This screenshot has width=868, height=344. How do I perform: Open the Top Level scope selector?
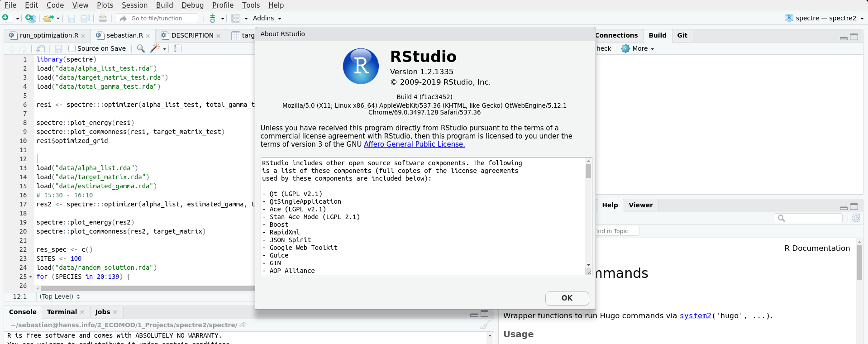click(60, 296)
